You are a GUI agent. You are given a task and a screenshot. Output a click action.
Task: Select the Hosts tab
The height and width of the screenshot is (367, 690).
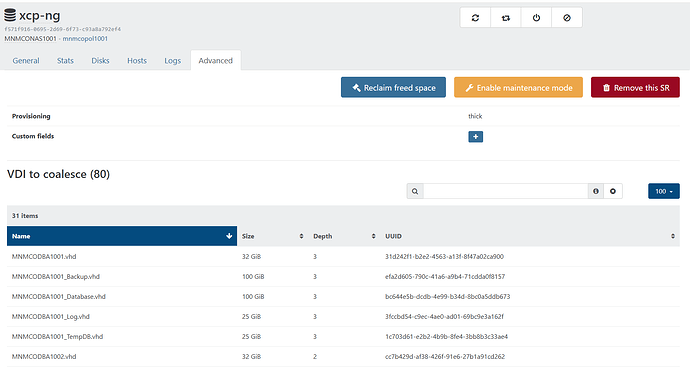[137, 61]
